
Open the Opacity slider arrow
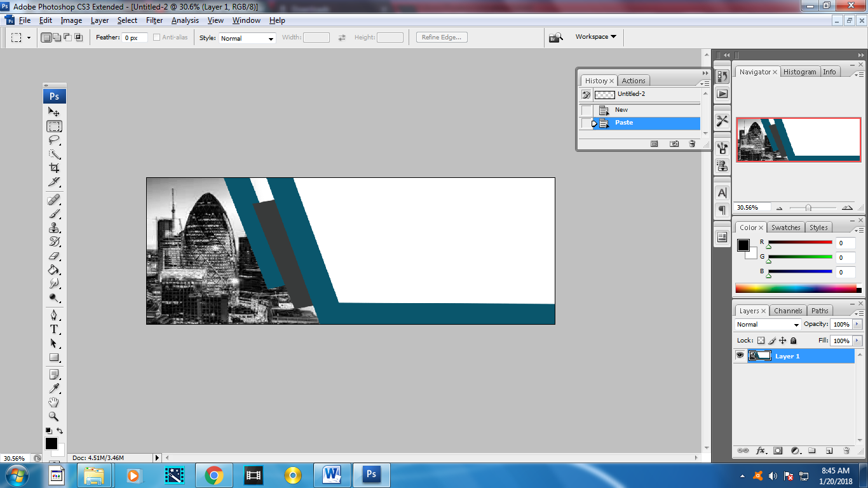tap(857, 325)
